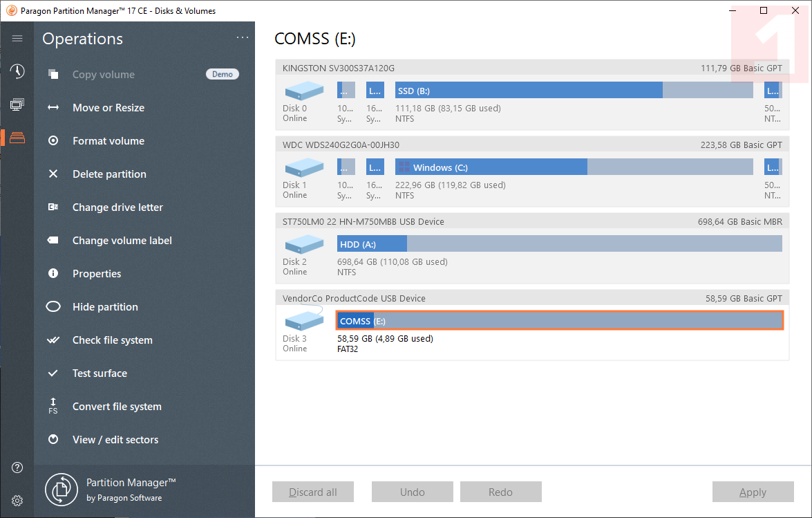The height and width of the screenshot is (518, 812).
Task: Click the Discard all button
Action: click(313, 492)
